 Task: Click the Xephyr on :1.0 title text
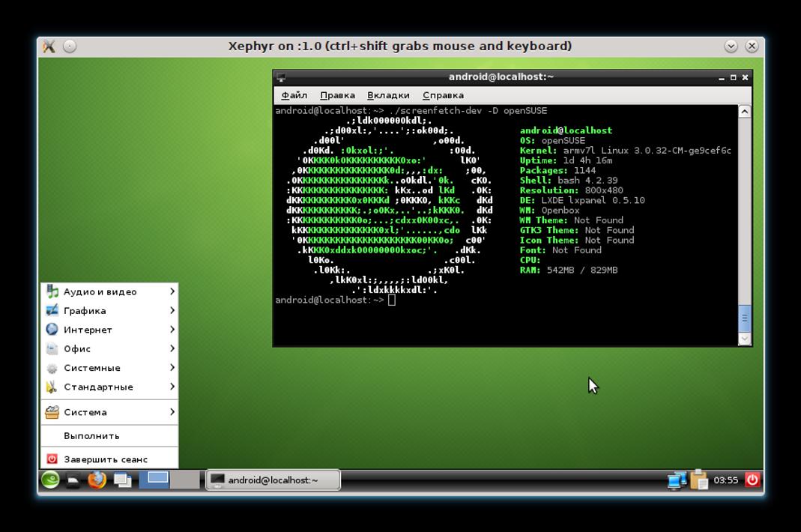(399, 46)
